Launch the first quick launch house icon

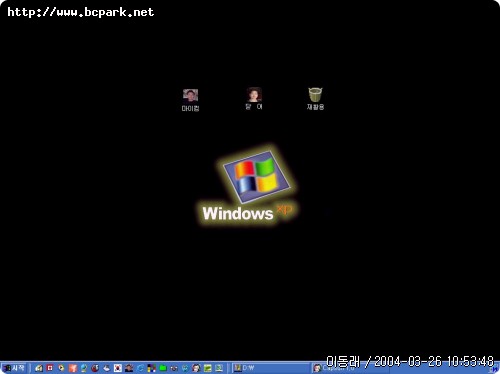(x=39, y=368)
